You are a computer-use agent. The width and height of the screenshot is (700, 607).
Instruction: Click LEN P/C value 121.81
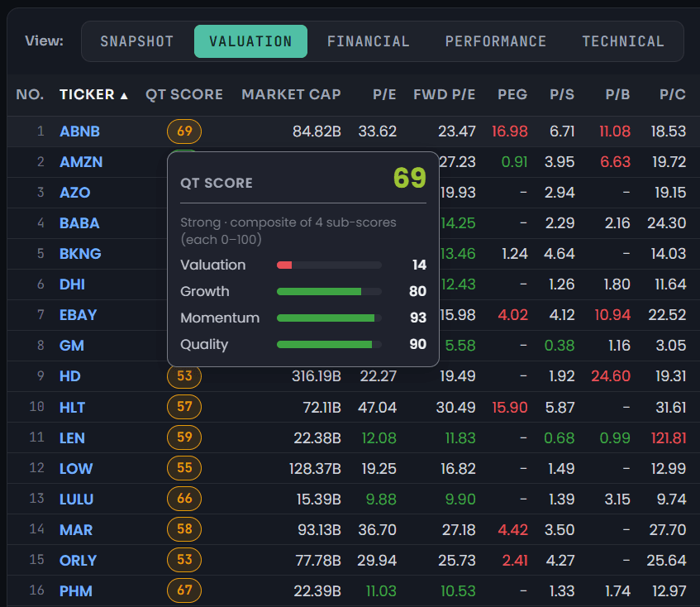(669, 437)
